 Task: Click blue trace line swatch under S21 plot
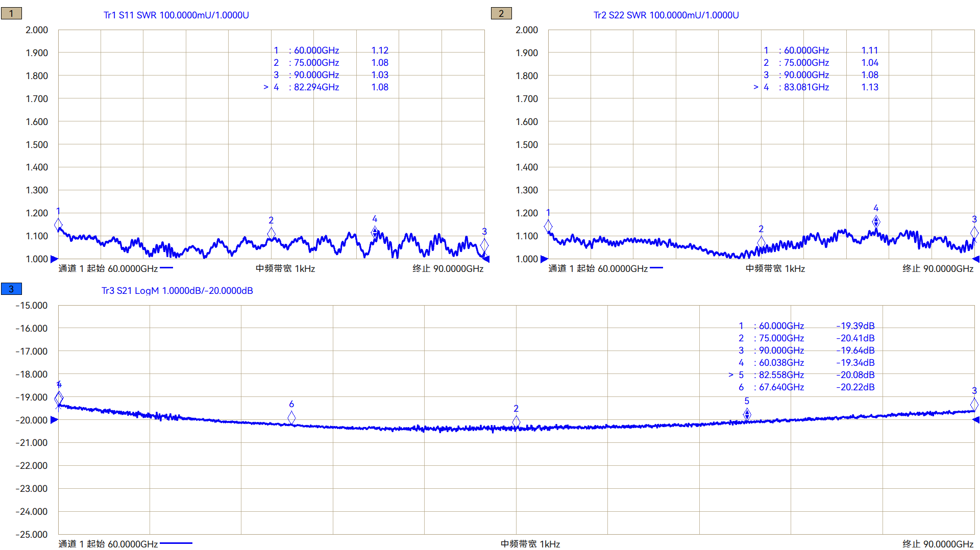(x=176, y=543)
